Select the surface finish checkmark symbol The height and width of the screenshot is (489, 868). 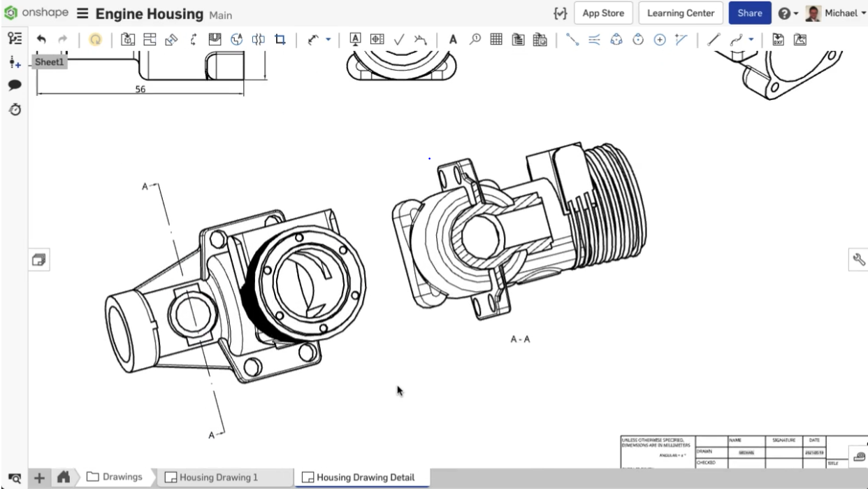coord(398,40)
